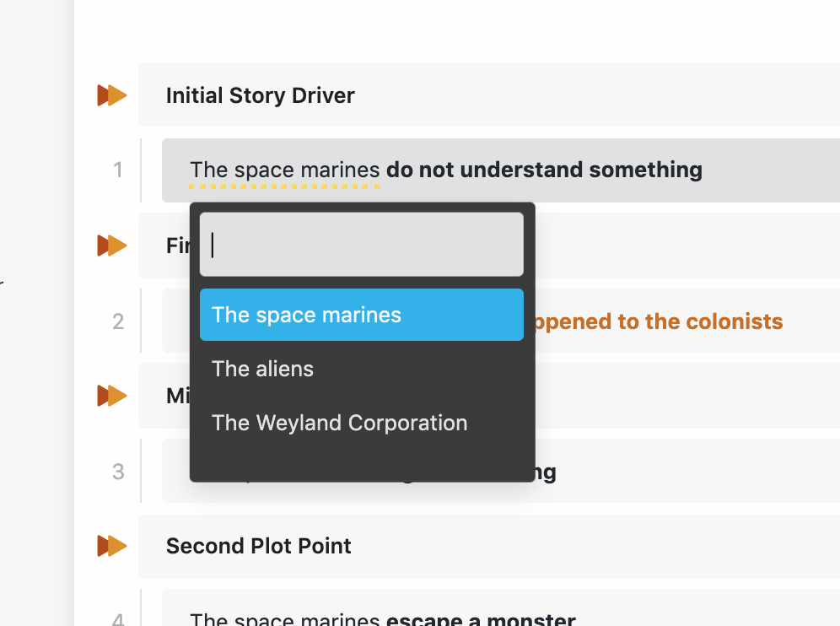Select 'The space marines' in the dropdown
Image resolution: width=840 pixels, height=626 pixels.
pos(362,315)
